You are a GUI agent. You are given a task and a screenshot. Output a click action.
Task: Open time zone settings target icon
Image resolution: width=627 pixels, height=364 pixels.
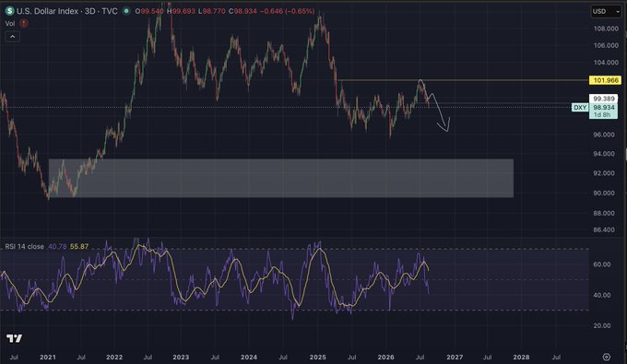(607, 357)
